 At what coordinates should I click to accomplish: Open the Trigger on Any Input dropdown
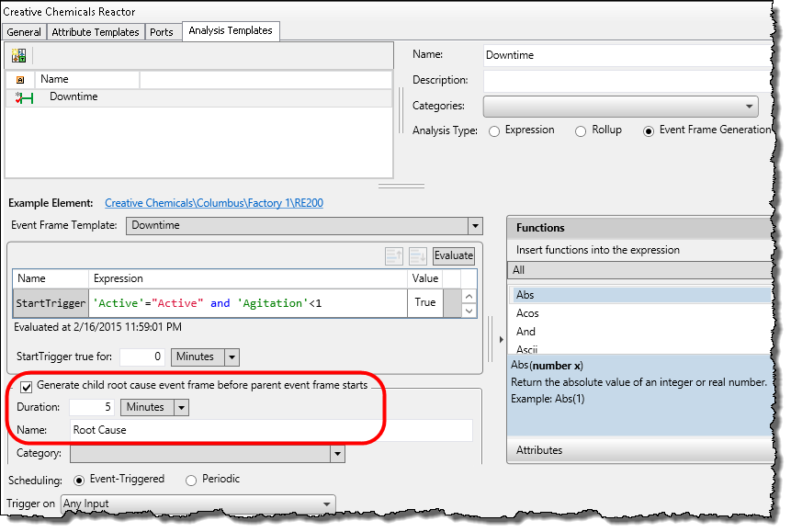pyautogui.click(x=326, y=503)
